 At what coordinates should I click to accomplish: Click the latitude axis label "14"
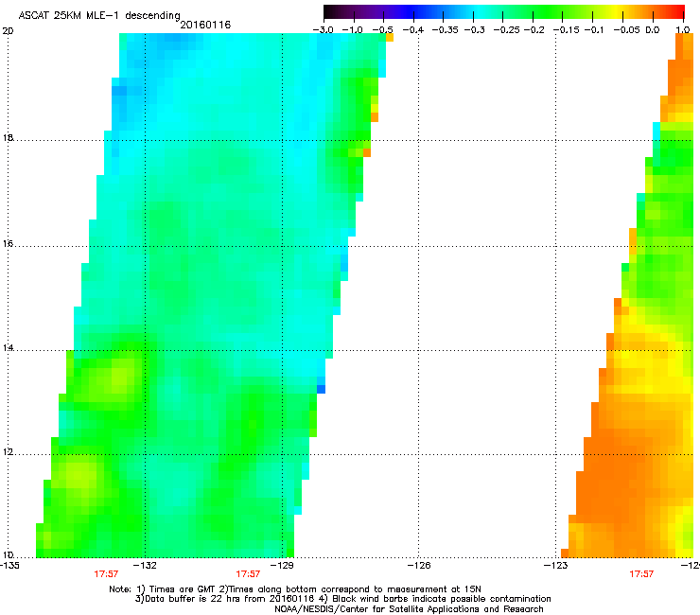pyautogui.click(x=8, y=348)
